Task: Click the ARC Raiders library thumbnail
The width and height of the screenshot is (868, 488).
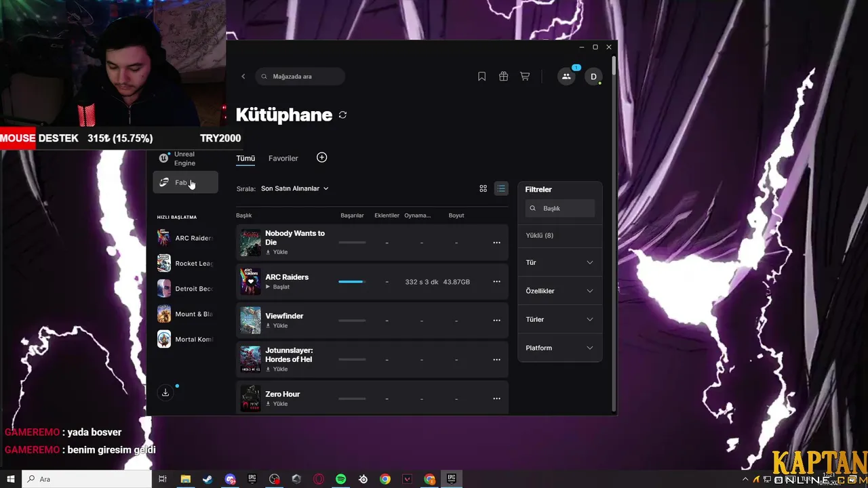Action: [x=250, y=281]
